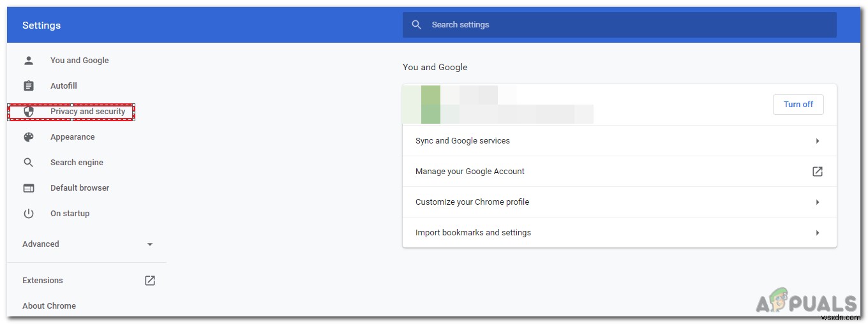Click the external link icon next to Extensions
The image size is (868, 324).
click(150, 281)
